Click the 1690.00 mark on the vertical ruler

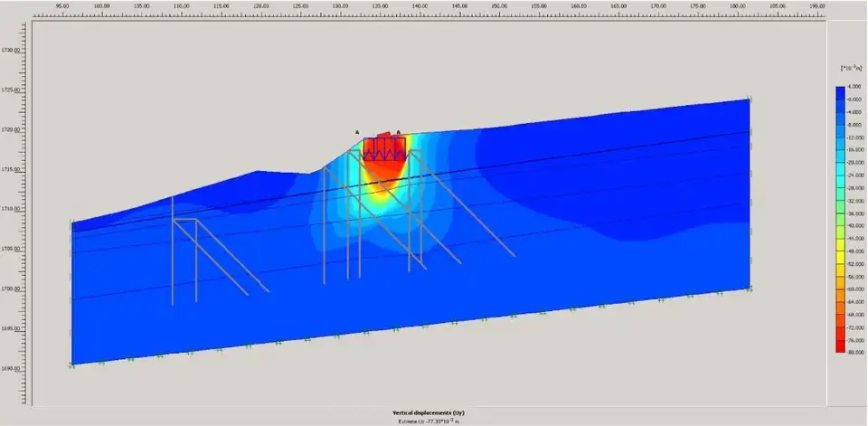pos(11,368)
